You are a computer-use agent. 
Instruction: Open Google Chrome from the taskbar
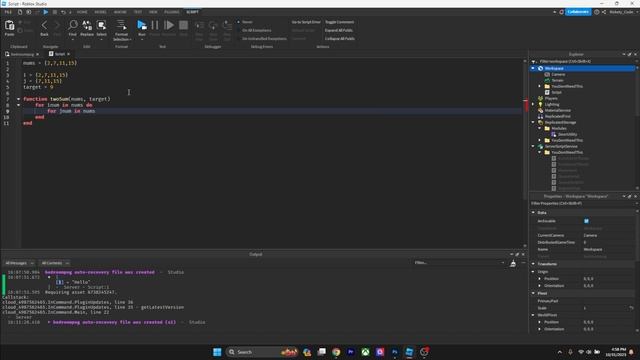(336, 352)
